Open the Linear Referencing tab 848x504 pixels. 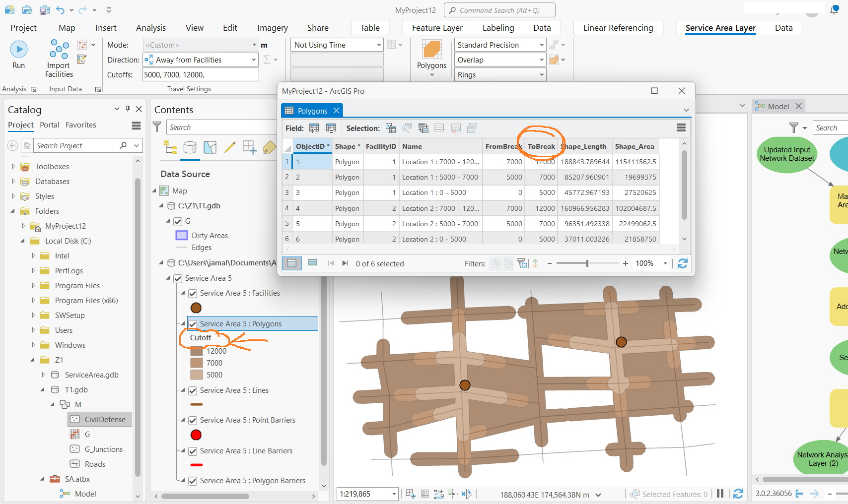(618, 28)
